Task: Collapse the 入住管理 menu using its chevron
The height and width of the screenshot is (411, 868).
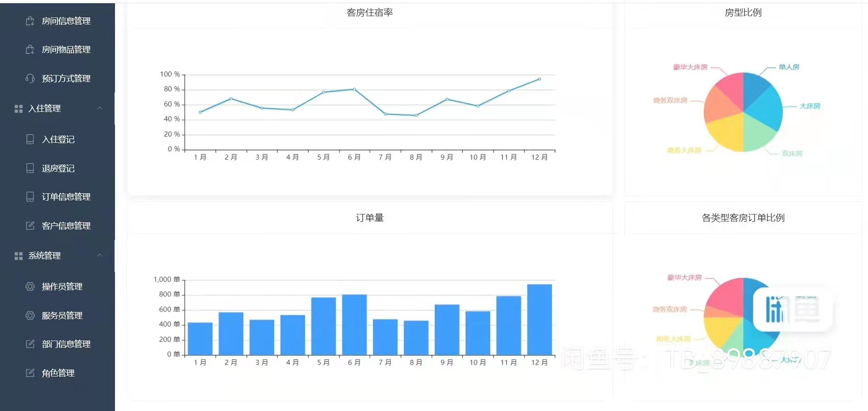Action: click(x=99, y=108)
